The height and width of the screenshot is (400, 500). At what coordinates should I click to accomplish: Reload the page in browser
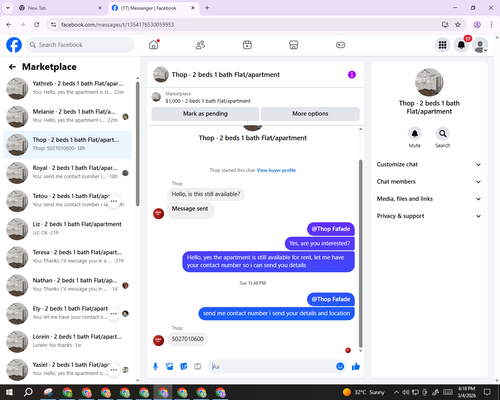(x=37, y=24)
